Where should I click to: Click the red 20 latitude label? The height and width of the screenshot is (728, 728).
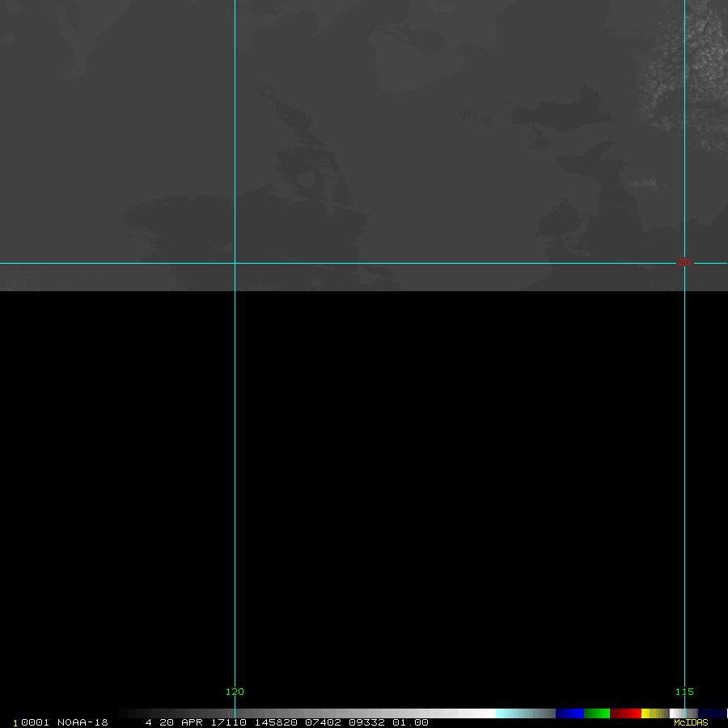click(x=684, y=262)
